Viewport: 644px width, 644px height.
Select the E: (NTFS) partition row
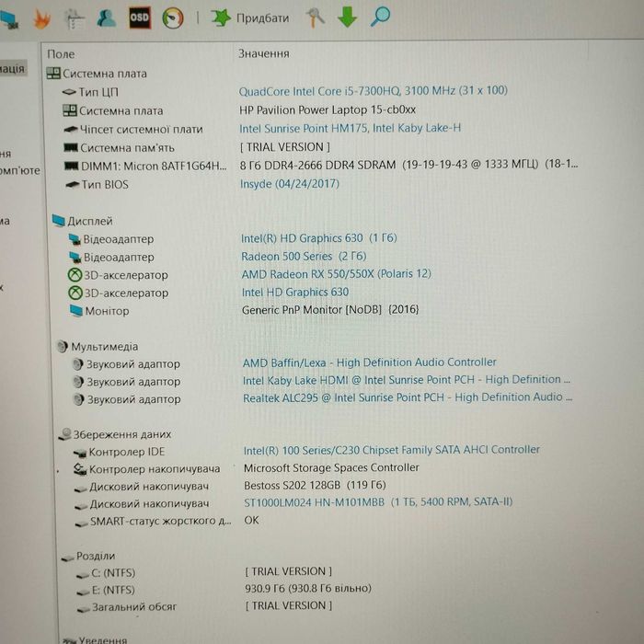pos(113,590)
